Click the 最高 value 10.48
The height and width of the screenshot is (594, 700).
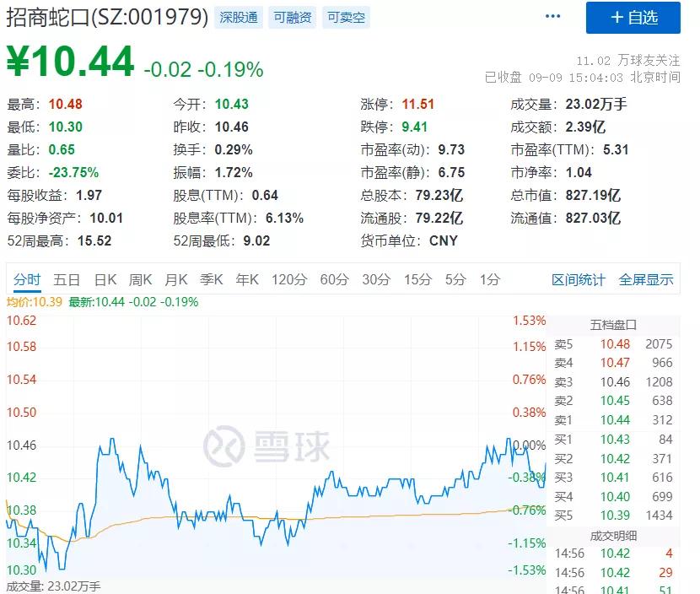66,104
